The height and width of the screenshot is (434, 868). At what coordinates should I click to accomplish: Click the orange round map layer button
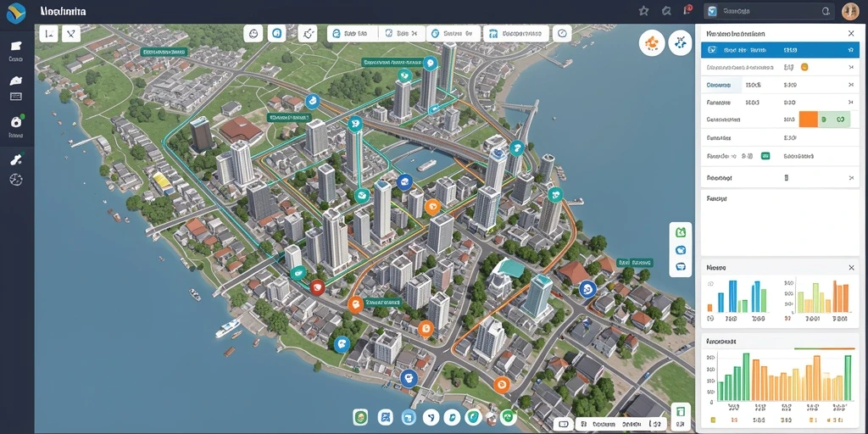[x=652, y=42]
